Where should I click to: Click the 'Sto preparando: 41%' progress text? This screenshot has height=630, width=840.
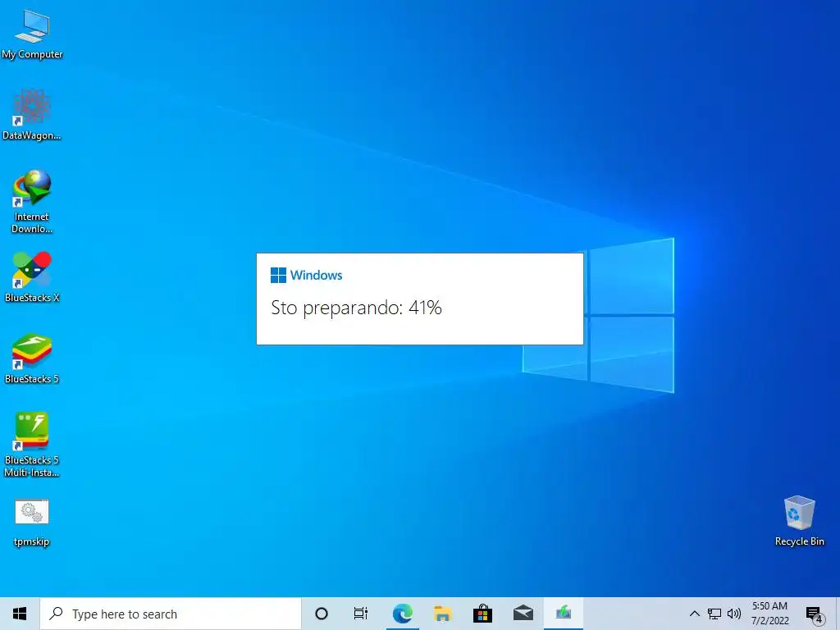click(356, 308)
